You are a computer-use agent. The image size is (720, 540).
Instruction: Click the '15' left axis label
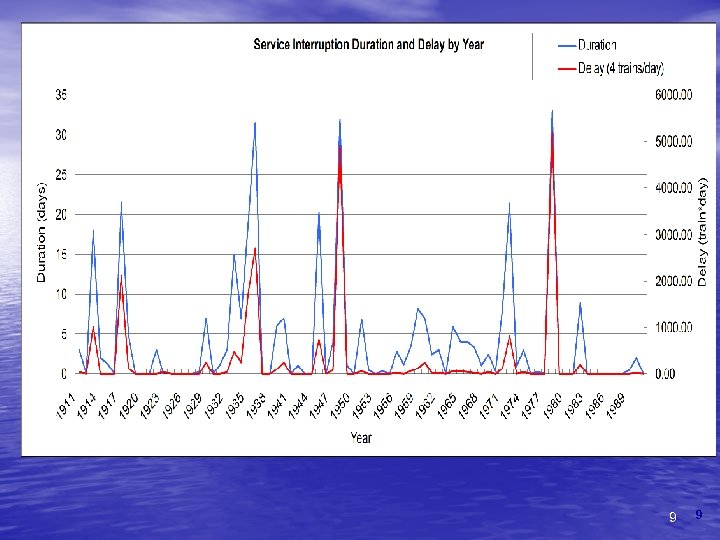61,254
